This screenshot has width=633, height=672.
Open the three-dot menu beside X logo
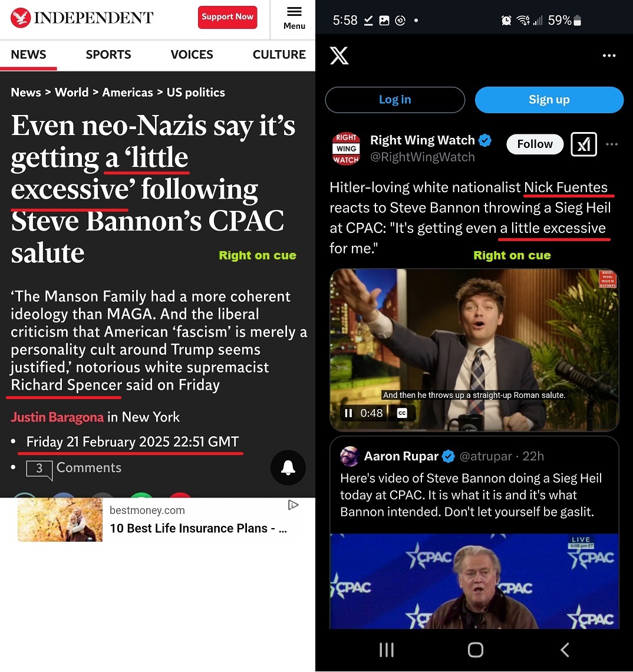[609, 56]
